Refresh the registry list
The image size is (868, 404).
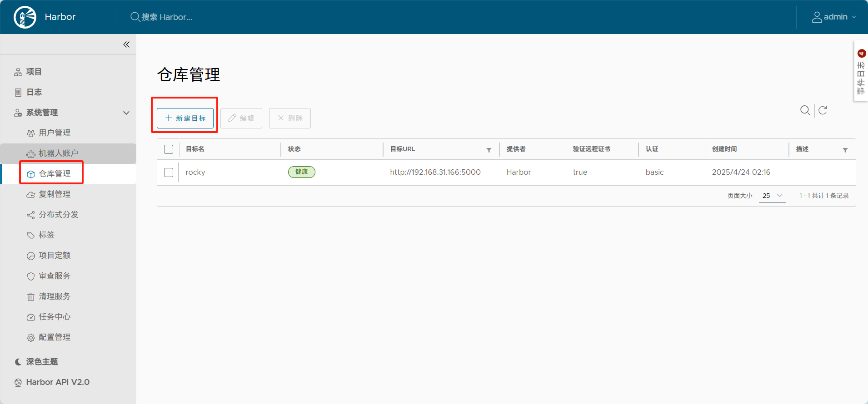pyautogui.click(x=823, y=110)
